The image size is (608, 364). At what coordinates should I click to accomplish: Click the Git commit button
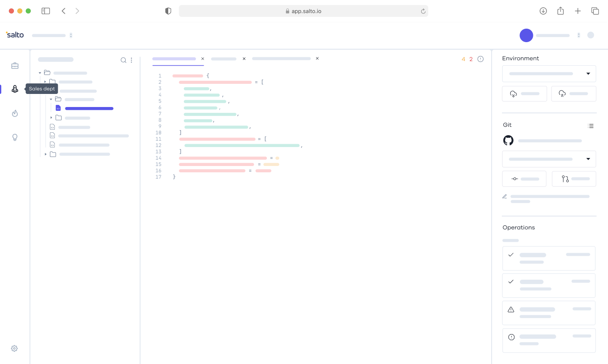click(x=524, y=179)
